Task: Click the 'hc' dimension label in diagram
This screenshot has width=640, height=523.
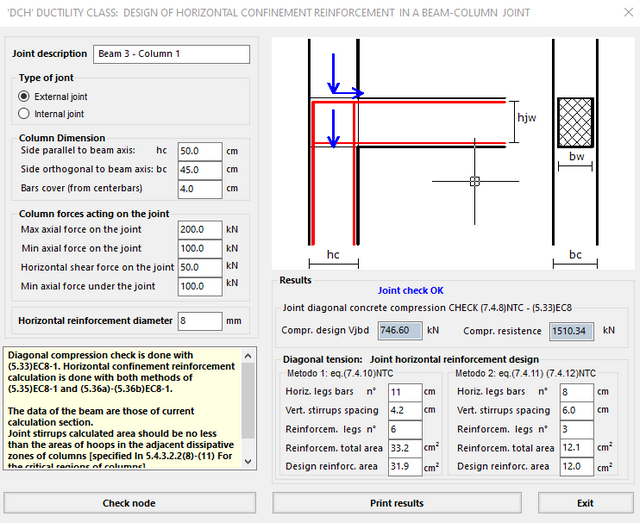Action: (x=333, y=255)
